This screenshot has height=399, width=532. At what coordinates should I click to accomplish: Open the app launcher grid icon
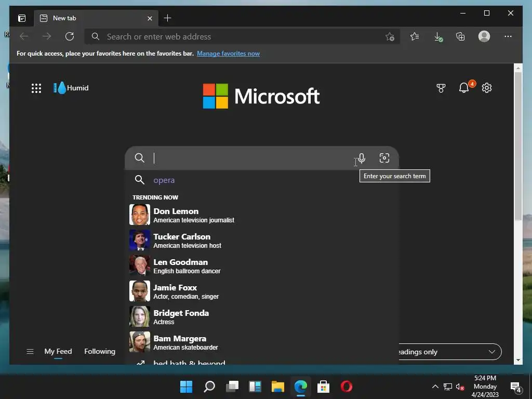(x=36, y=88)
